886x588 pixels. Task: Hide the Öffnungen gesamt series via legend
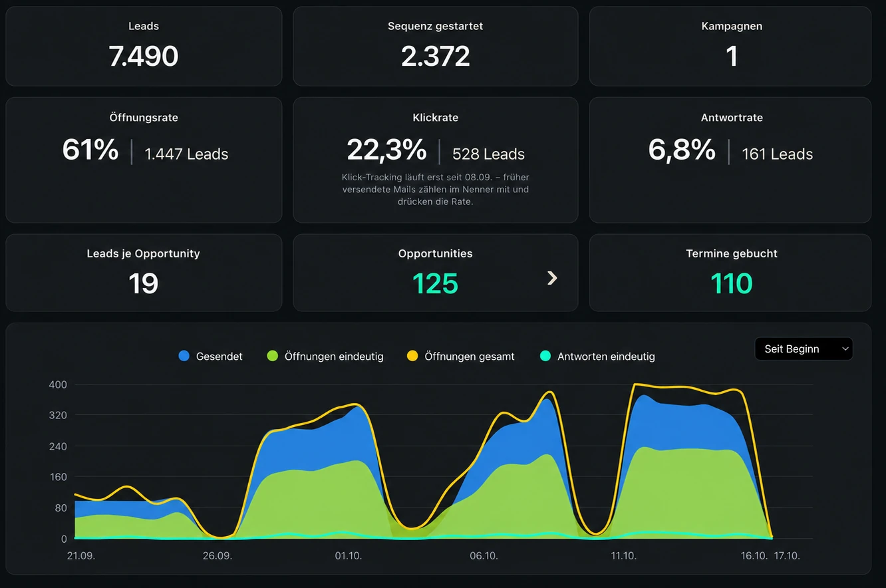click(x=460, y=357)
